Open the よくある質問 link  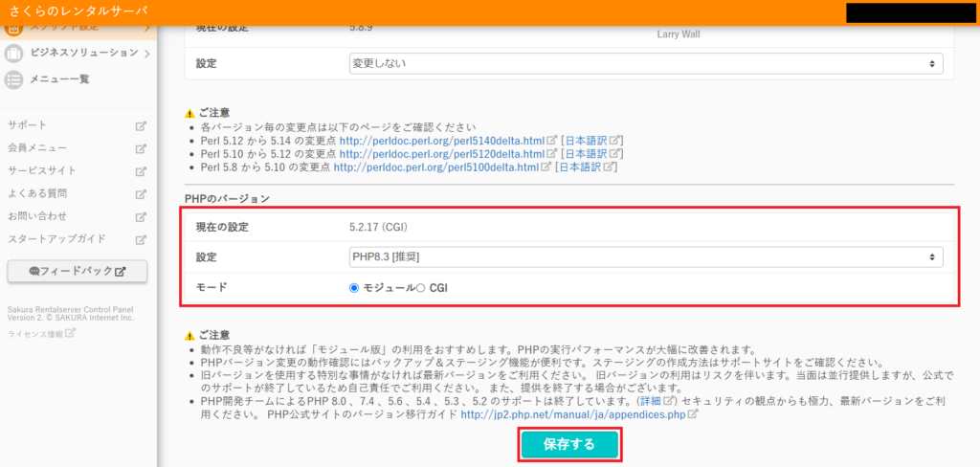click(37, 193)
